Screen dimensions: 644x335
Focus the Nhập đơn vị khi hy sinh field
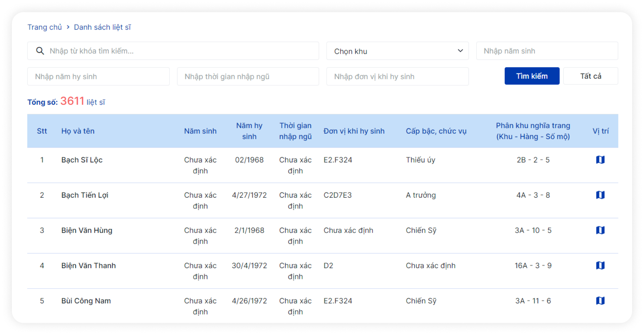(397, 76)
